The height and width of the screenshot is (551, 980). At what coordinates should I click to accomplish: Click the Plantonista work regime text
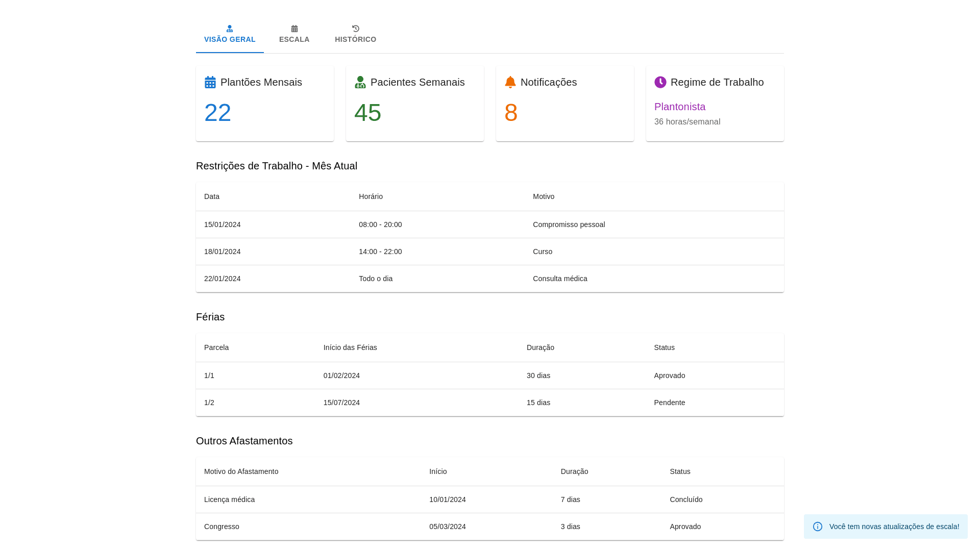click(679, 107)
